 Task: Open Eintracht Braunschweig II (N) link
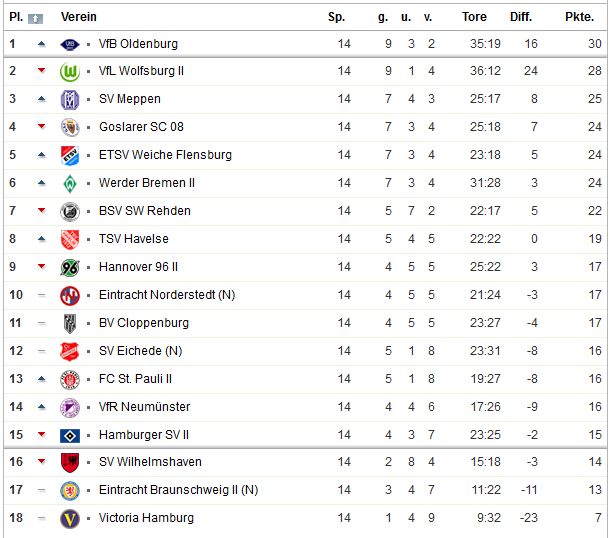click(179, 490)
